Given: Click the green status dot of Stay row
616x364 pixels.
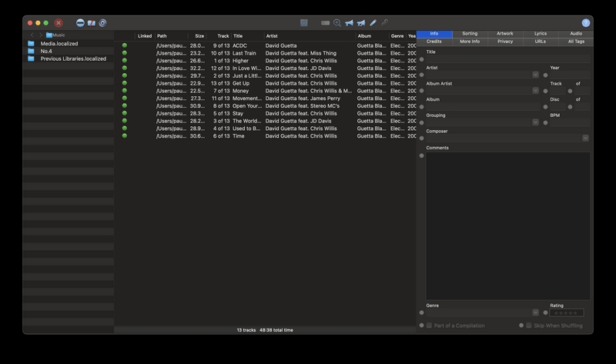Looking at the screenshot, I should 125,113.
